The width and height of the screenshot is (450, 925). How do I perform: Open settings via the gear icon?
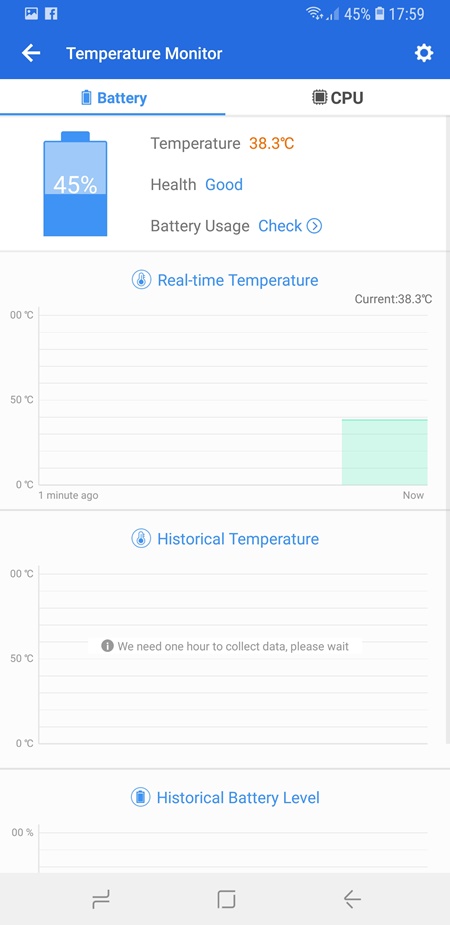[x=423, y=53]
